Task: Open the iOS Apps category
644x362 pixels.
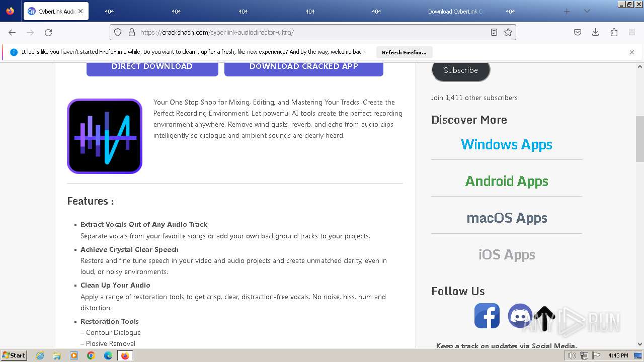Action: 507,254
